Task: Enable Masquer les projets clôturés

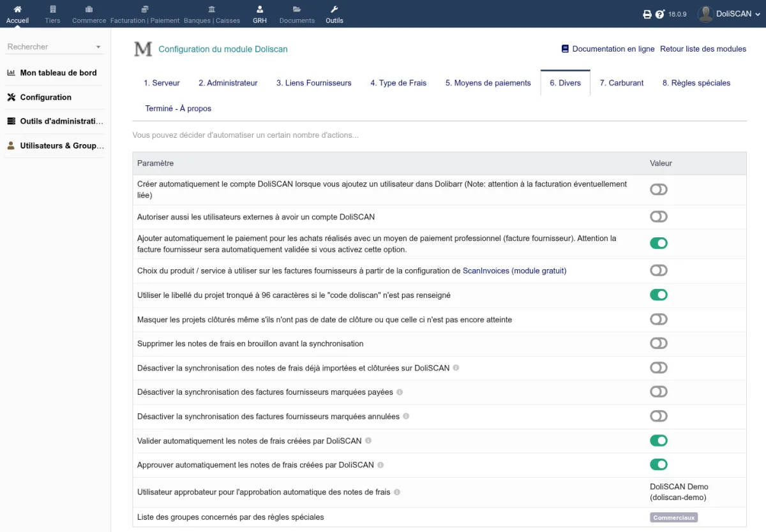Action: tap(659, 319)
